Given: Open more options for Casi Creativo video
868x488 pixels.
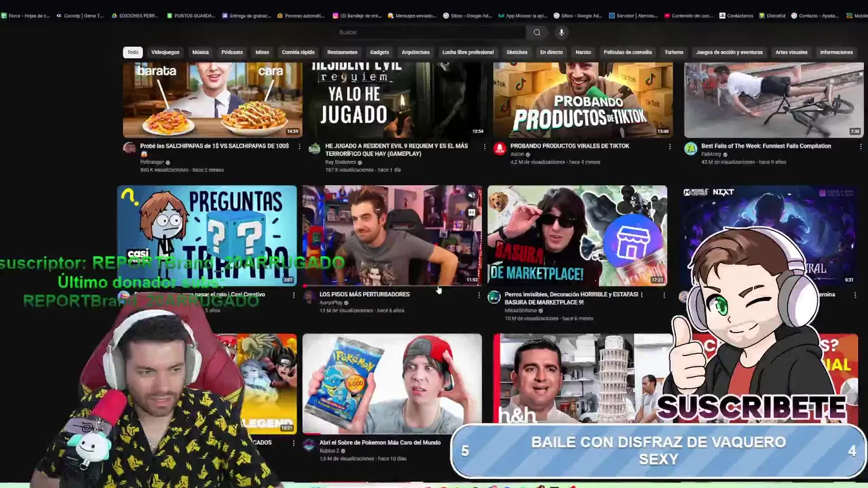Looking at the screenshot, I should click(x=294, y=295).
